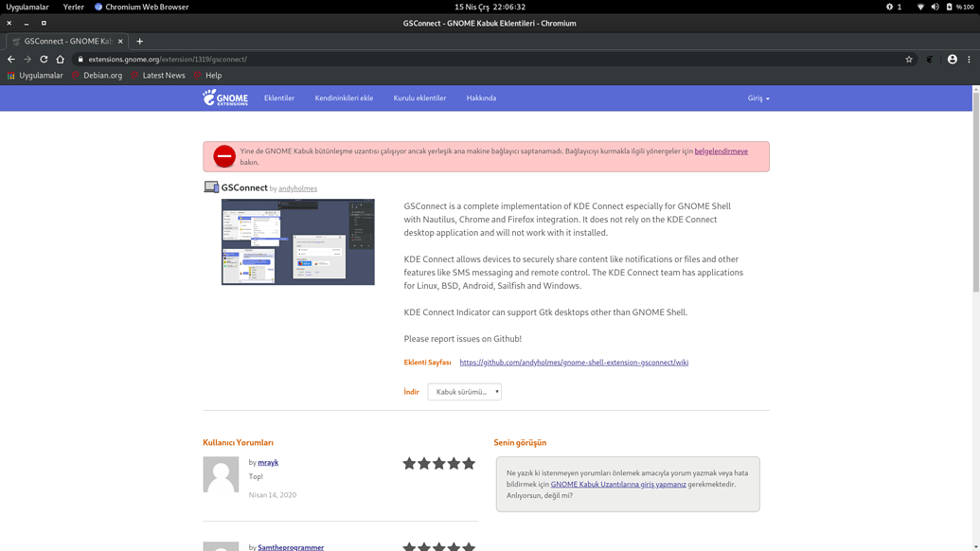The height and width of the screenshot is (551, 980).
Task: Go to the Eklentiler nav item
Action: [x=279, y=98]
